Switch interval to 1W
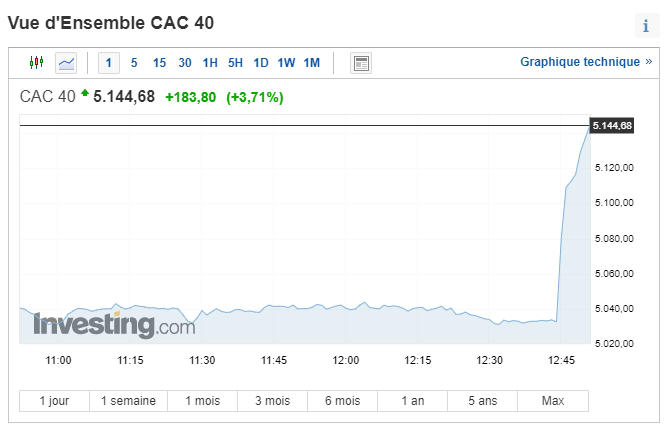The width and height of the screenshot is (669, 439). [286, 63]
